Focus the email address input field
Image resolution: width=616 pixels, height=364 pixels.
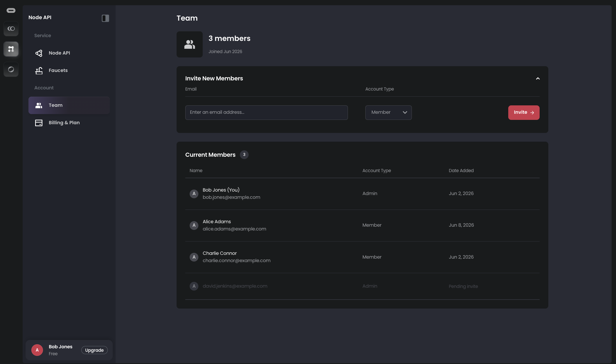pos(267,113)
